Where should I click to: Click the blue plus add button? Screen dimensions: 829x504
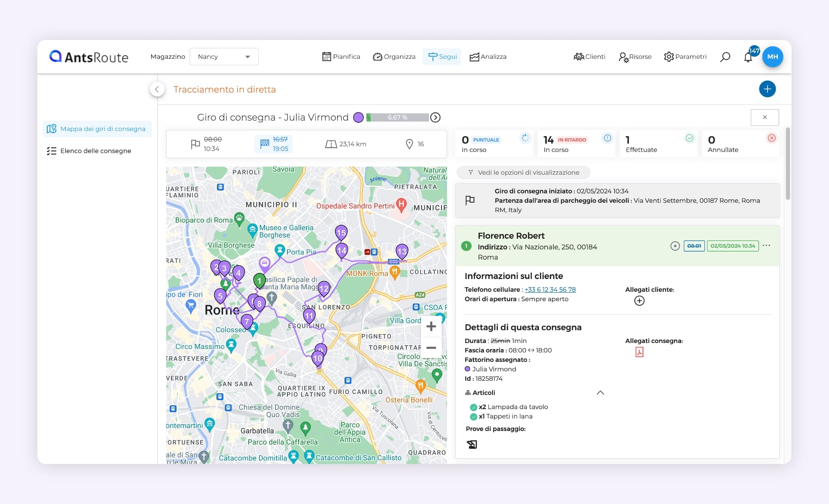click(x=768, y=89)
